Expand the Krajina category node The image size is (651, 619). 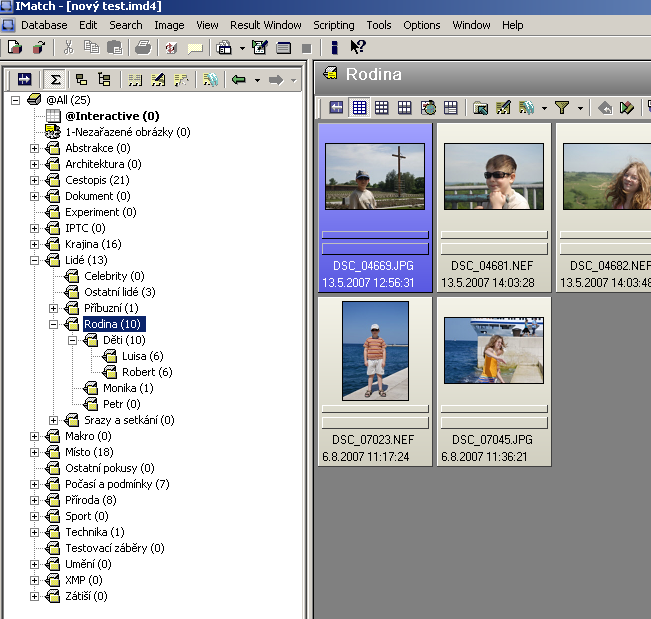pyautogui.click(x=34, y=245)
